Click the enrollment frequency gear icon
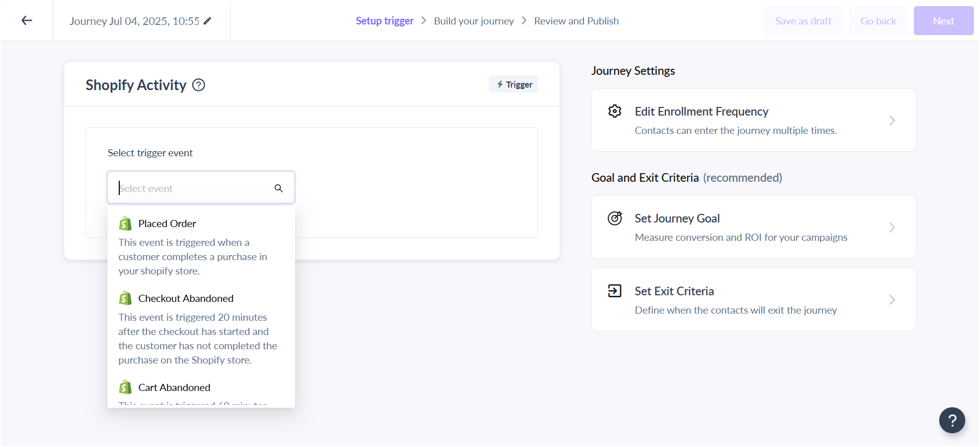The width and height of the screenshot is (980, 447). tap(615, 111)
